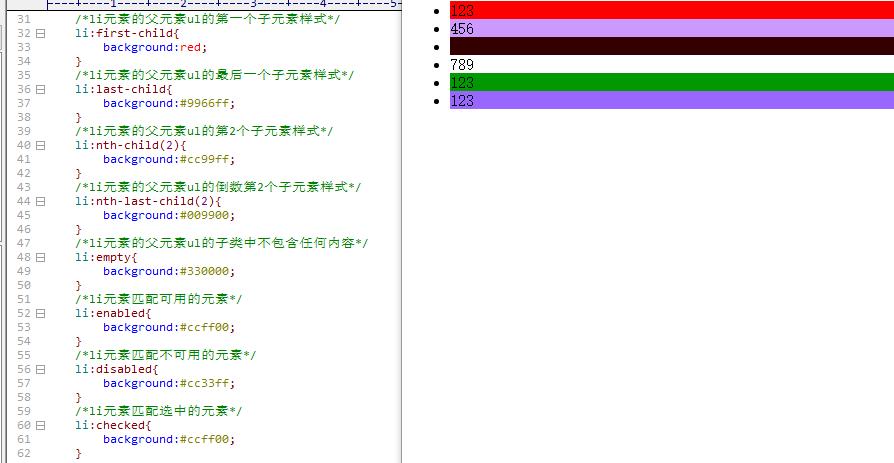Click the comment on line 59

(x=159, y=411)
